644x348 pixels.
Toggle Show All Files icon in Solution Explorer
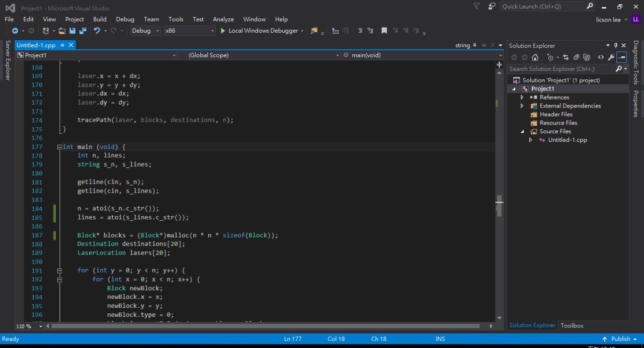click(587, 57)
